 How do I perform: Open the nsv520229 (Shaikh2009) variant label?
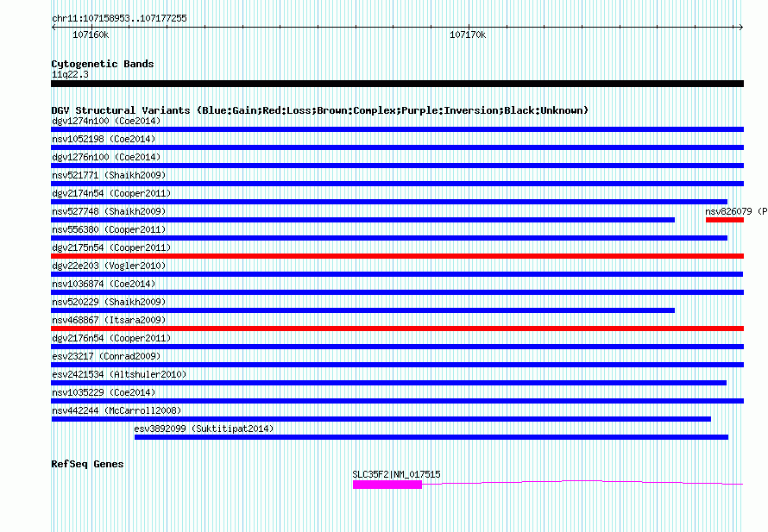(x=109, y=302)
